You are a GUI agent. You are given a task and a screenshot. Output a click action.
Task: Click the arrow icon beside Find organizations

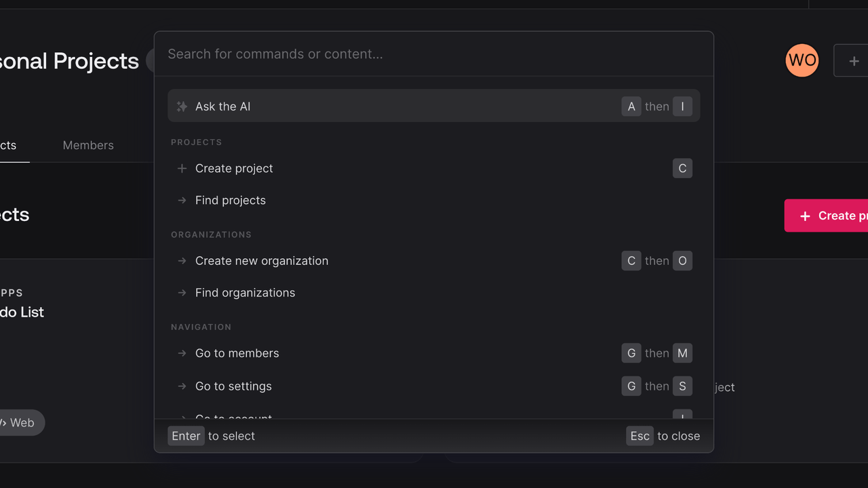[x=182, y=293]
